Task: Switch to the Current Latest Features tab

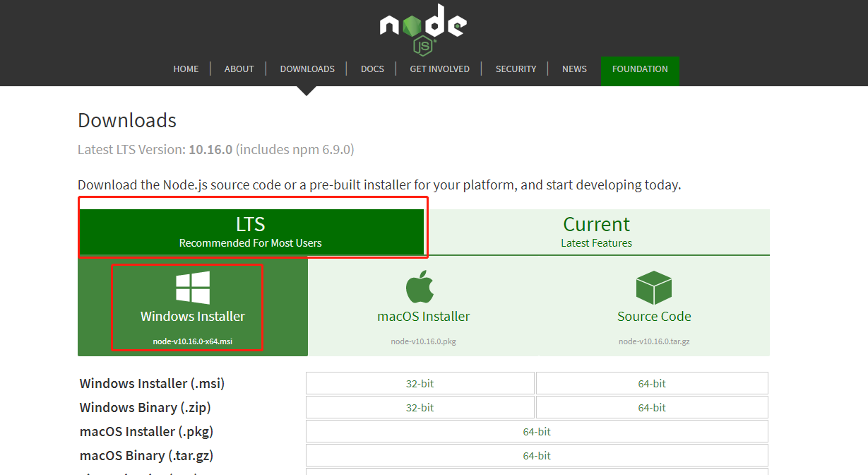Action: 597,232
